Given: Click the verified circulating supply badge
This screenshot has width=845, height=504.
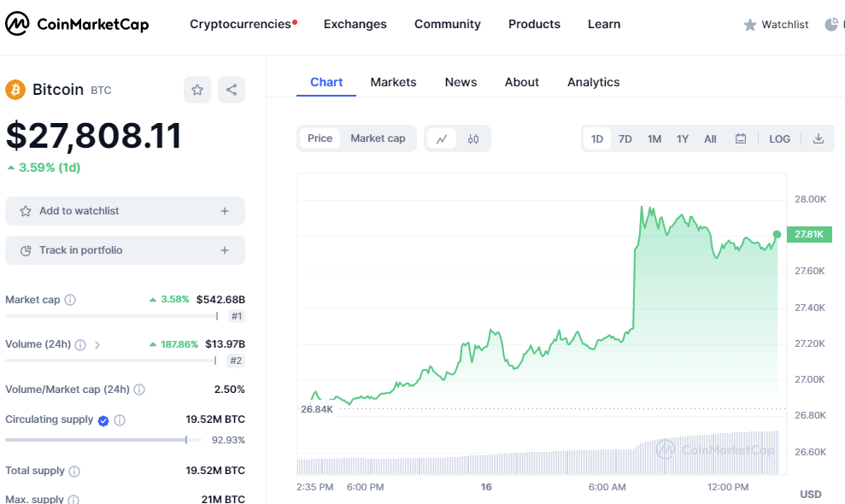Looking at the screenshot, I should click(103, 420).
